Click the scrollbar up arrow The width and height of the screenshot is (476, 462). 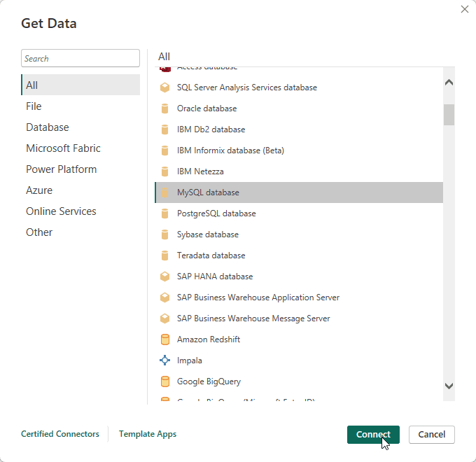[x=449, y=83]
